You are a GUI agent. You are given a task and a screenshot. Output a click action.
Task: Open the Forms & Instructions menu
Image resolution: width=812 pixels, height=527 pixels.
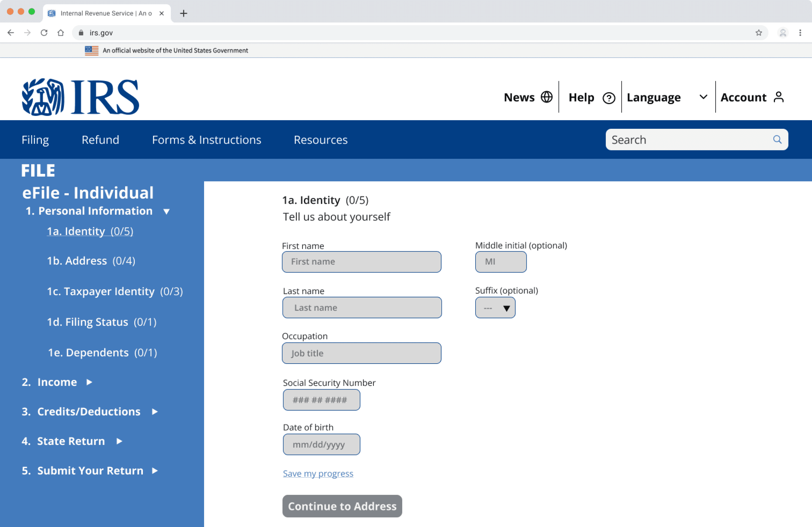207,140
